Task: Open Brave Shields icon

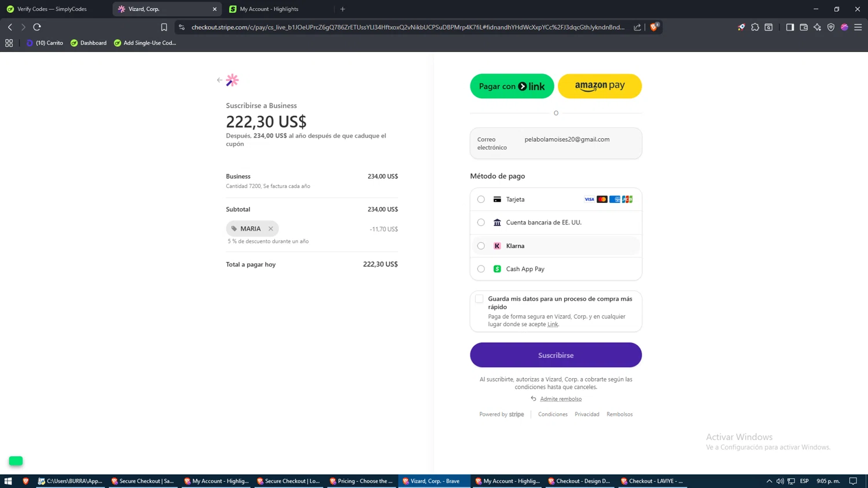Action: click(654, 27)
